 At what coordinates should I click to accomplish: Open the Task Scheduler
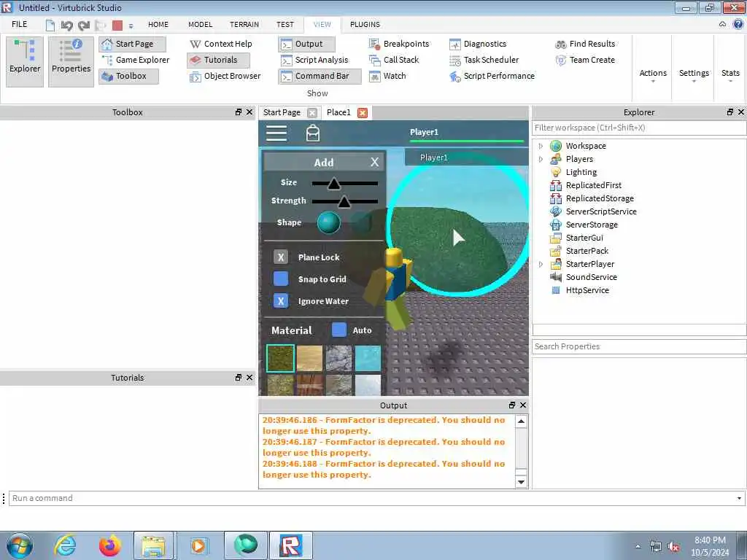[484, 60]
